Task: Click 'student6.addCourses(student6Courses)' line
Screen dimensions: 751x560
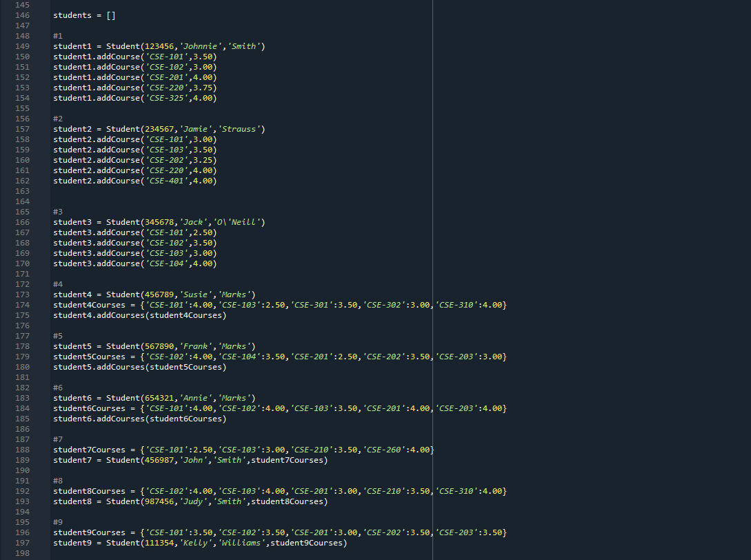Action: pyautogui.click(x=140, y=419)
